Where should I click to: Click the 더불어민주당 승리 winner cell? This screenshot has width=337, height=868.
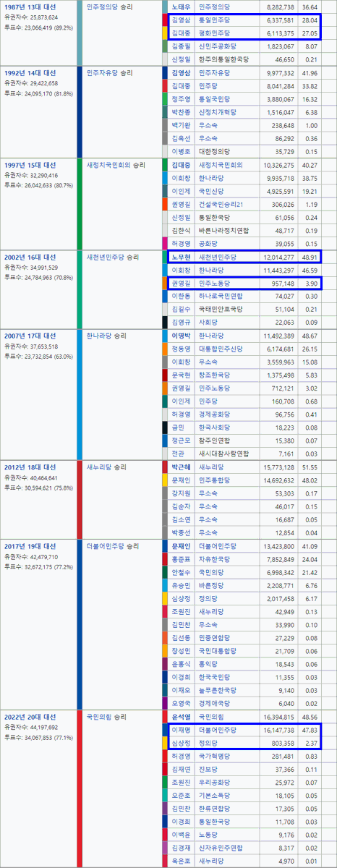(x=114, y=546)
